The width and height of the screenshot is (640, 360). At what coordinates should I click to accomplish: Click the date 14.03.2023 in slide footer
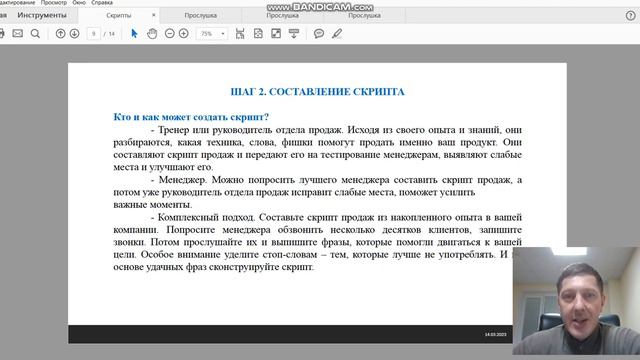pyautogui.click(x=495, y=334)
